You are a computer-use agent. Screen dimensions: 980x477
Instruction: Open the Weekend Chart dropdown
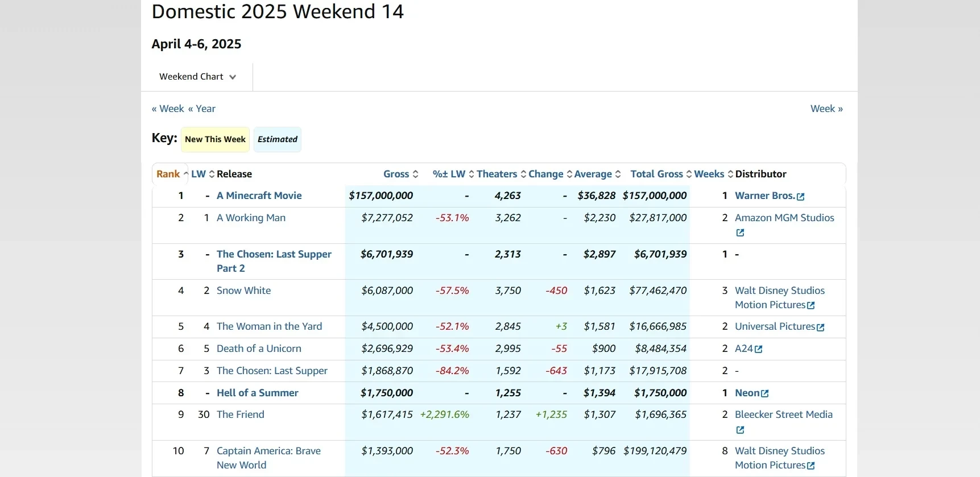point(197,77)
